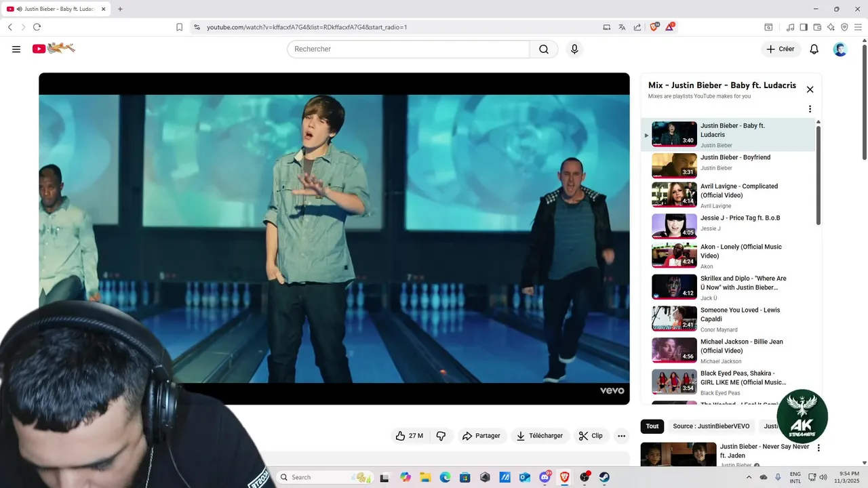The height and width of the screenshot is (488, 868).
Task: Open YouTube notifications bell
Action: point(814,49)
